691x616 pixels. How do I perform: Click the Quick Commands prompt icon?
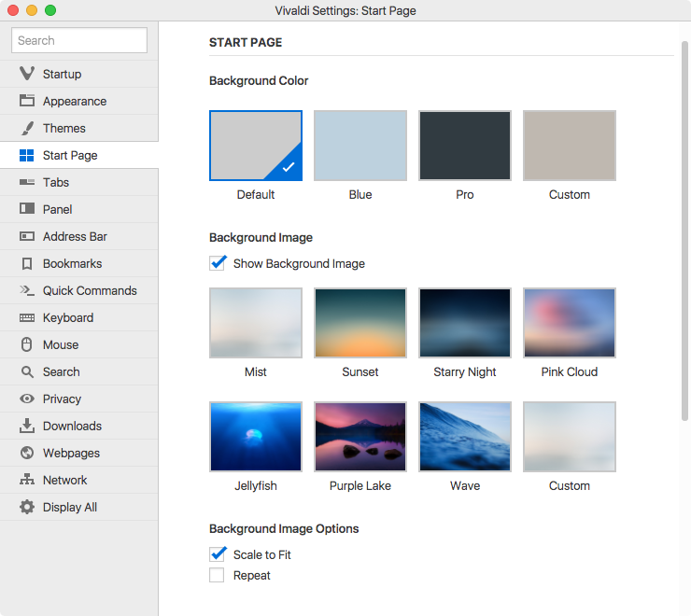27,290
